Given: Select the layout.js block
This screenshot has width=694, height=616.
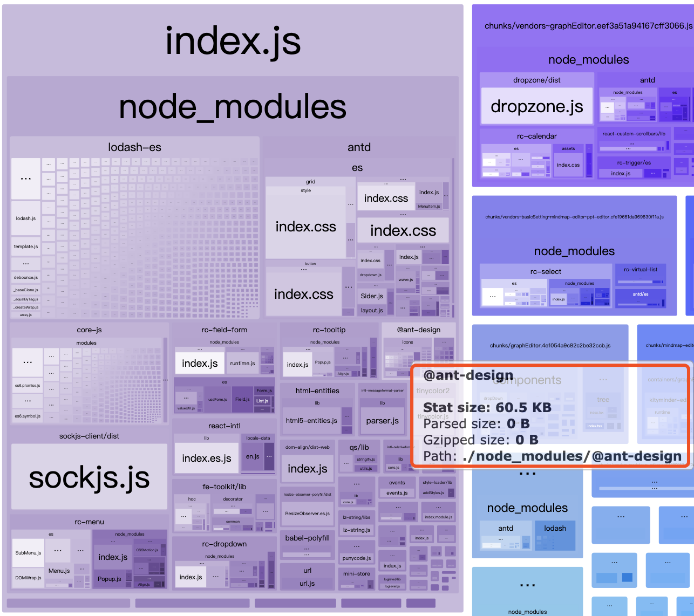Looking at the screenshot, I should coord(372,310).
